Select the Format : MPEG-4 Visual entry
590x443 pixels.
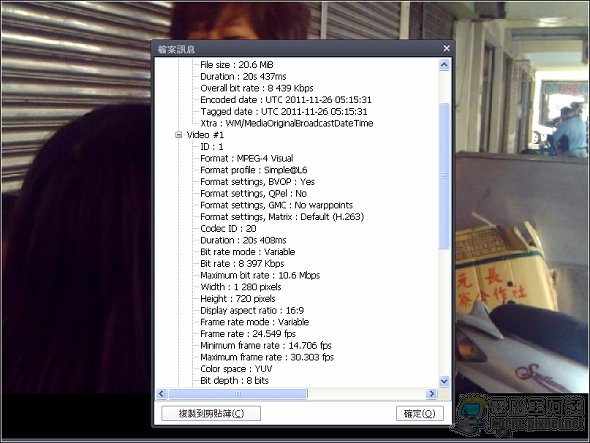pos(246,158)
